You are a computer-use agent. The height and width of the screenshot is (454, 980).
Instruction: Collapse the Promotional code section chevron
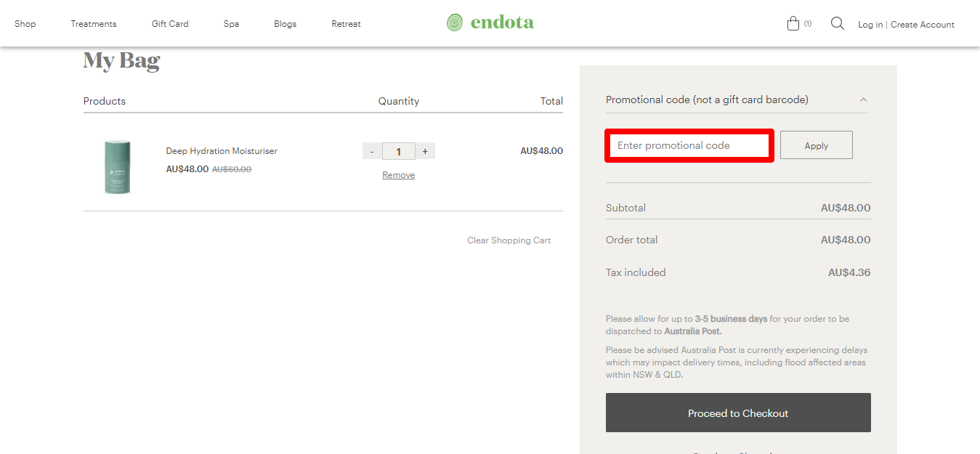(863, 100)
